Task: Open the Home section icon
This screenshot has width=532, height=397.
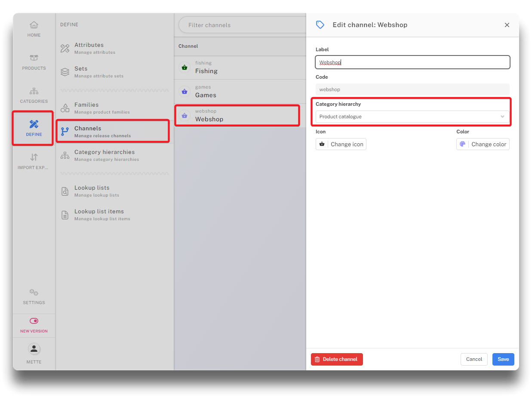Action: tap(34, 25)
